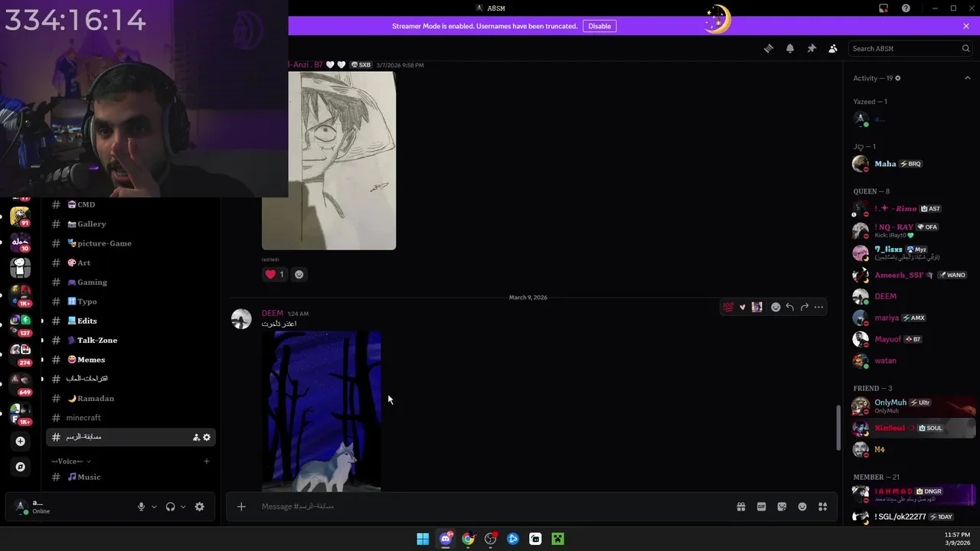This screenshot has width=980, height=551.
Task: Open the GIF picker
Action: [x=762, y=507]
